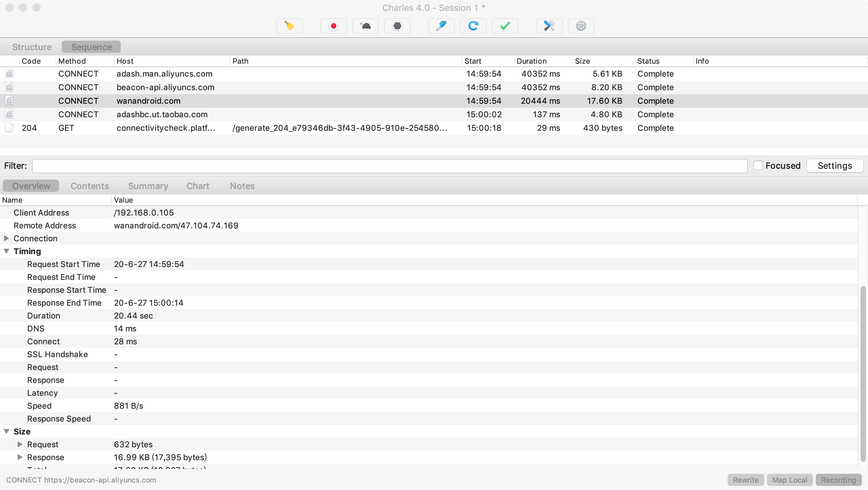Open the settings gear icon
Screen dimensions: 868x490
[x=581, y=26]
